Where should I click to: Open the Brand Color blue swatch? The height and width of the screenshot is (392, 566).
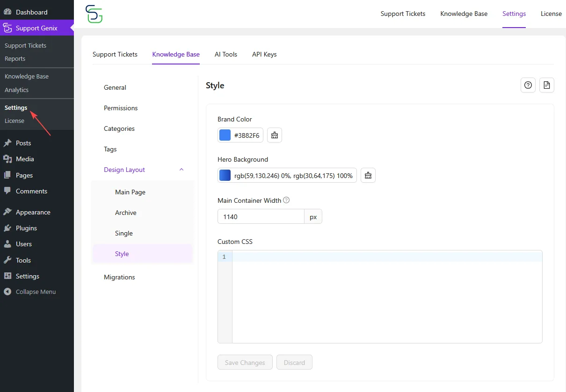coord(225,135)
